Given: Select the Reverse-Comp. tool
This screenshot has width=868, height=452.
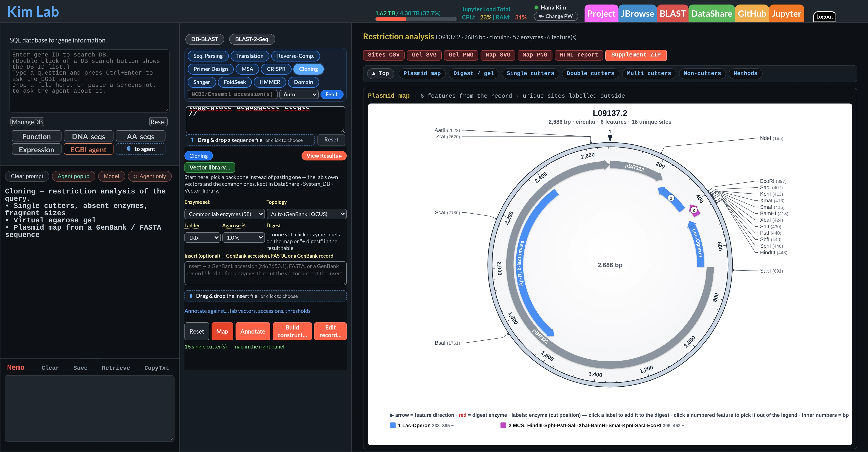Looking at the screenshot, I should click(x=295, y=56).
